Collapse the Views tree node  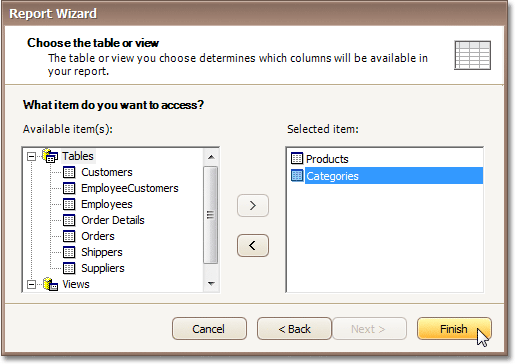click(31, 285)
